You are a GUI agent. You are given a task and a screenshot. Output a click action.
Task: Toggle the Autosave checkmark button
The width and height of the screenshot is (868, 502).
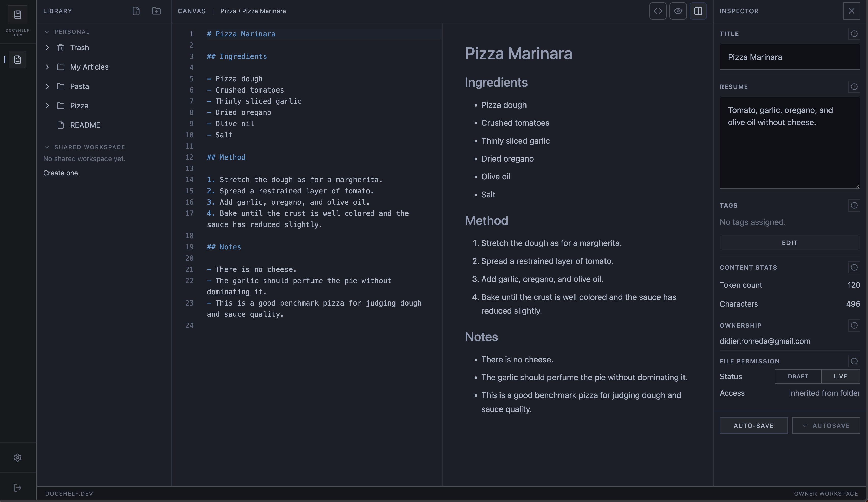tap(826, 426)
